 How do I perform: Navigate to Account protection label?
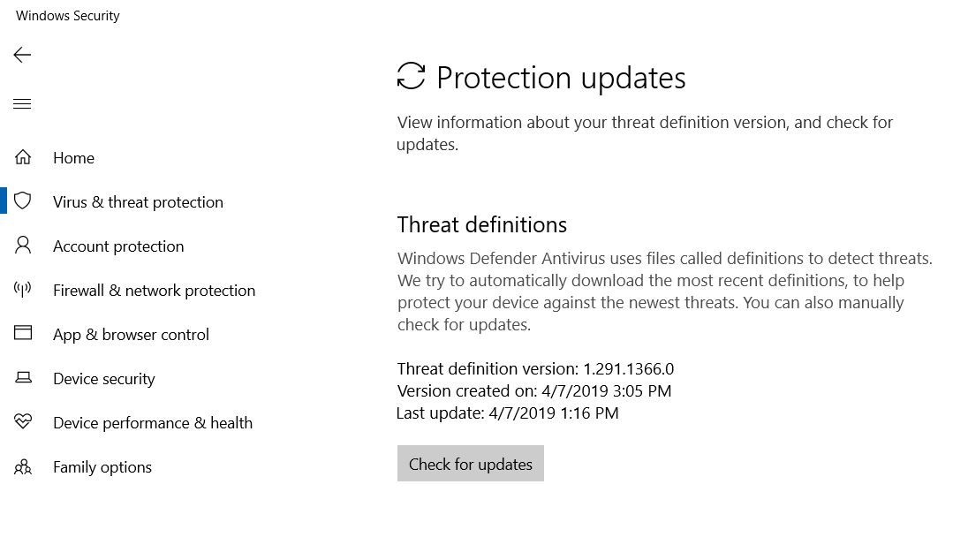[118, 246]
